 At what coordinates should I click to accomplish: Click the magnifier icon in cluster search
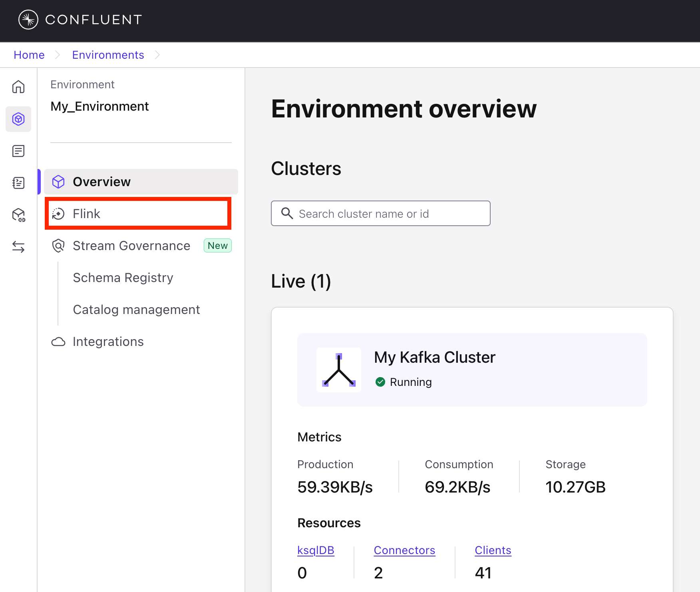(x=287, y=213)
